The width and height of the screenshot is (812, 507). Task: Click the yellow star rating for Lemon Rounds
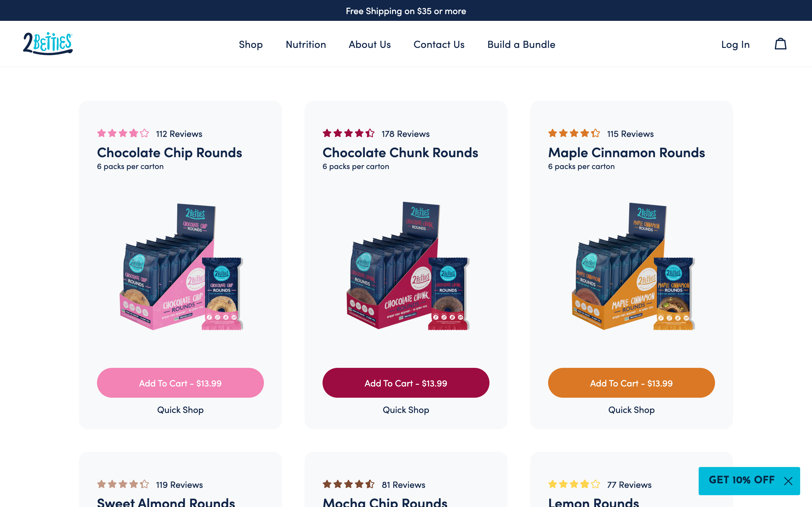point(574,484)
